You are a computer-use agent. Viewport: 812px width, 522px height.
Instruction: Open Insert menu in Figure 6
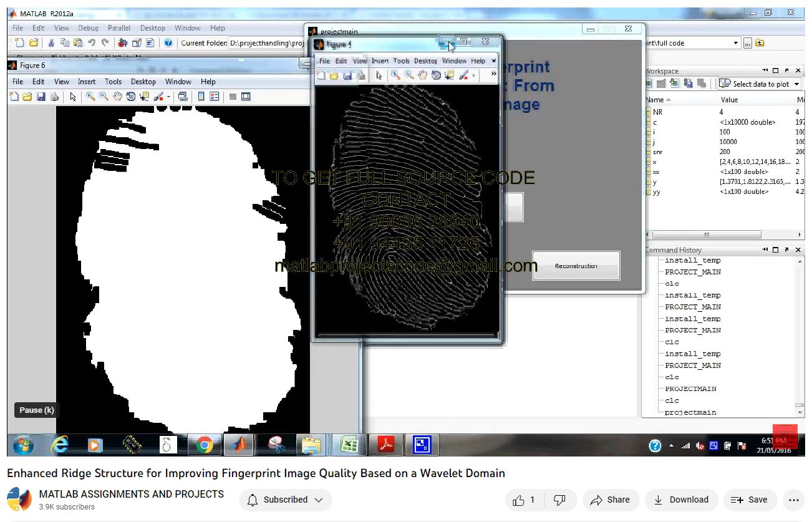coord(87,82)
